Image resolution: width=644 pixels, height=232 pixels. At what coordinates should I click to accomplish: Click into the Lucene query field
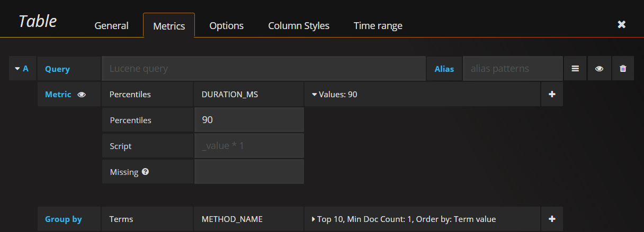263,69
